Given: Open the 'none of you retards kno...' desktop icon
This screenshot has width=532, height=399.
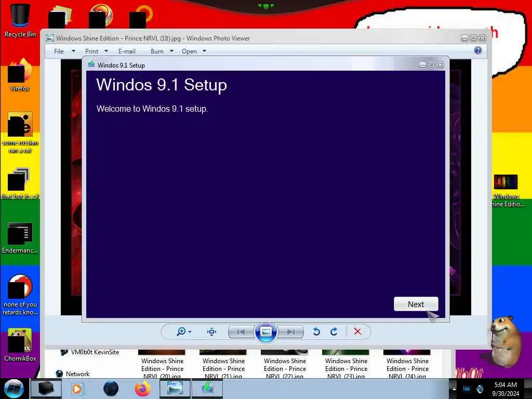Looking at the screenshot, I should pyautogui.click(x=20, y=295).
